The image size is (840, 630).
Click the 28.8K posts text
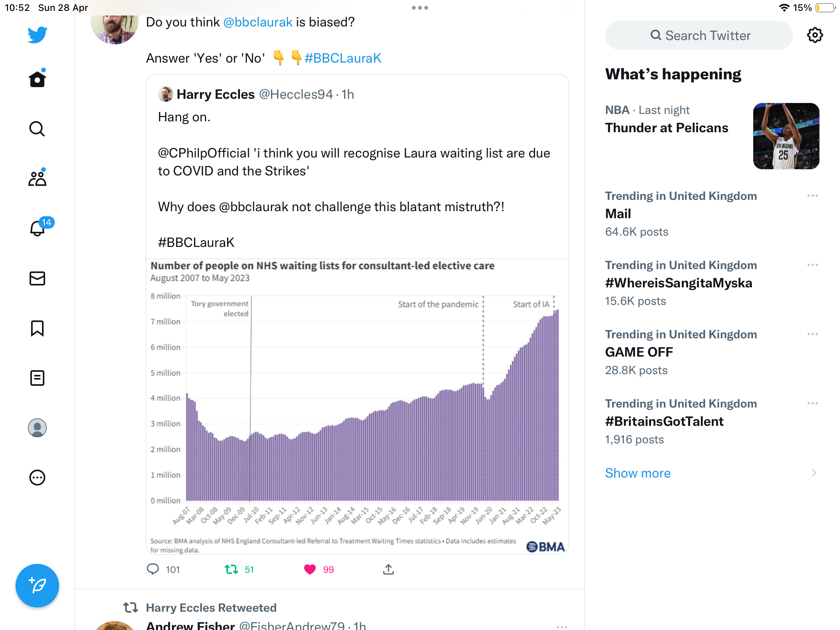click(636, 370)
